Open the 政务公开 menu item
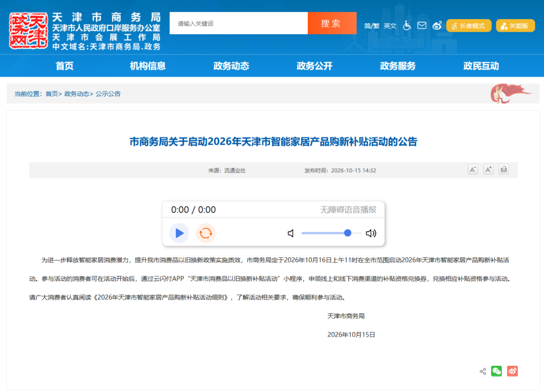The height and width of the screenshot is (392, 544). point(315,66)
